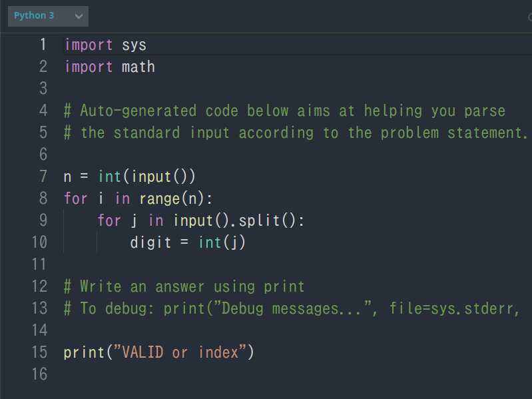532x399 pixels.
Task: Click the print("VALID or index") statement
Action: [x=158, y=352]
